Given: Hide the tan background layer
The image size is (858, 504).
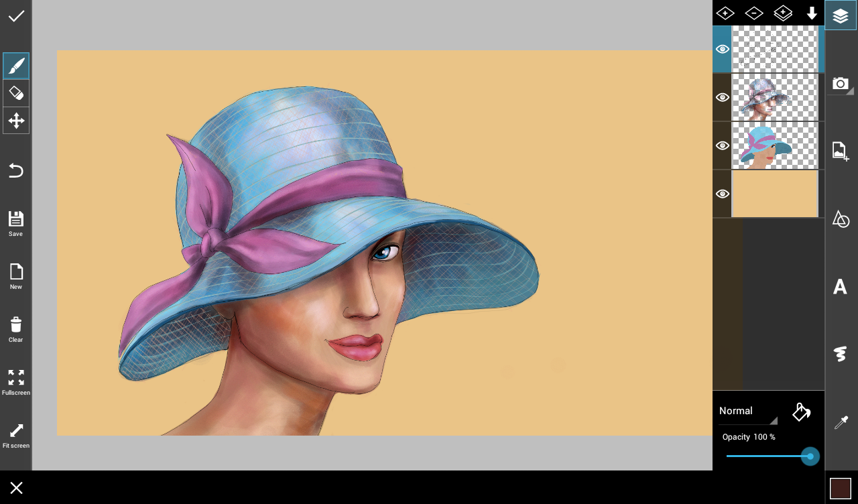Looking at the screenshot, I should [722, 194].
